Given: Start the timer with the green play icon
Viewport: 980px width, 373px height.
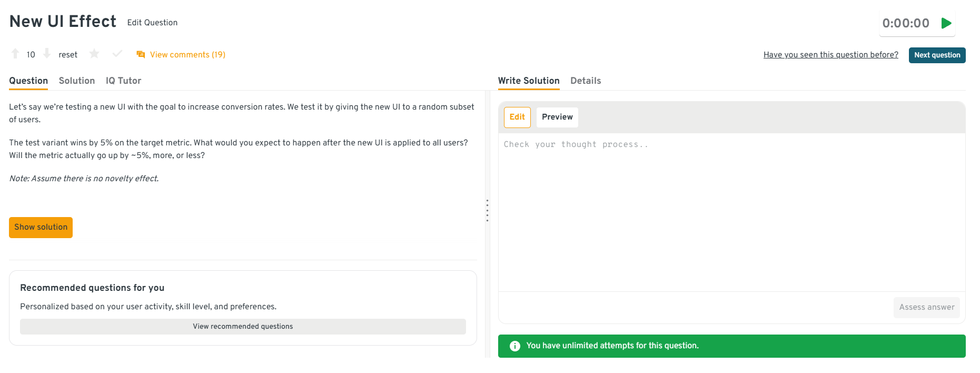Looking at the screenshot, I should (x=946, y=23).
